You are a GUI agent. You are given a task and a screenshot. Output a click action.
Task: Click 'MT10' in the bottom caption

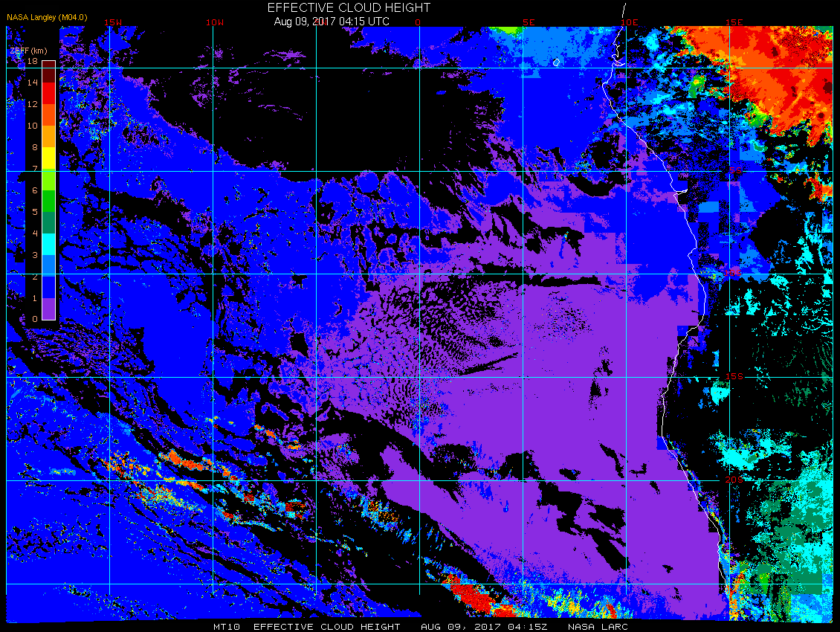click(x=226, y=627)
